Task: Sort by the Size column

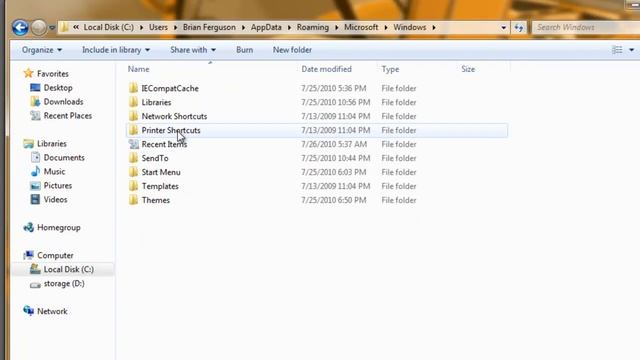Action: tap(468, 69)
